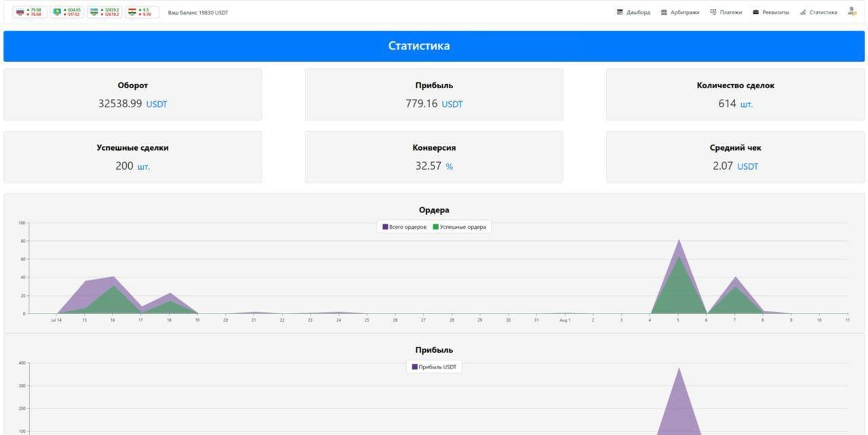This screenshot has width=868, height=435.
Task: Click the blue Статистика header banner
Action: click(434, 45)
